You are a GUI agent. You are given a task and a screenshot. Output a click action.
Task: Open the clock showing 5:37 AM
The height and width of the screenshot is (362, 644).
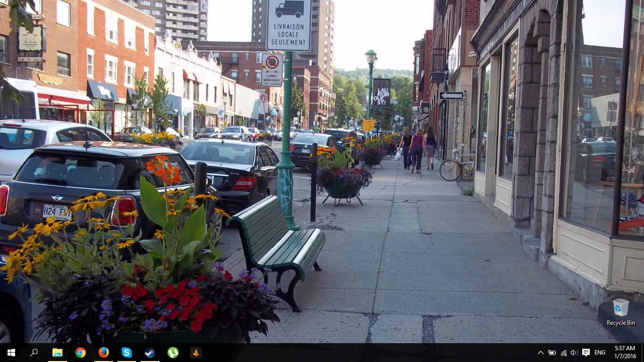(624, 353)
